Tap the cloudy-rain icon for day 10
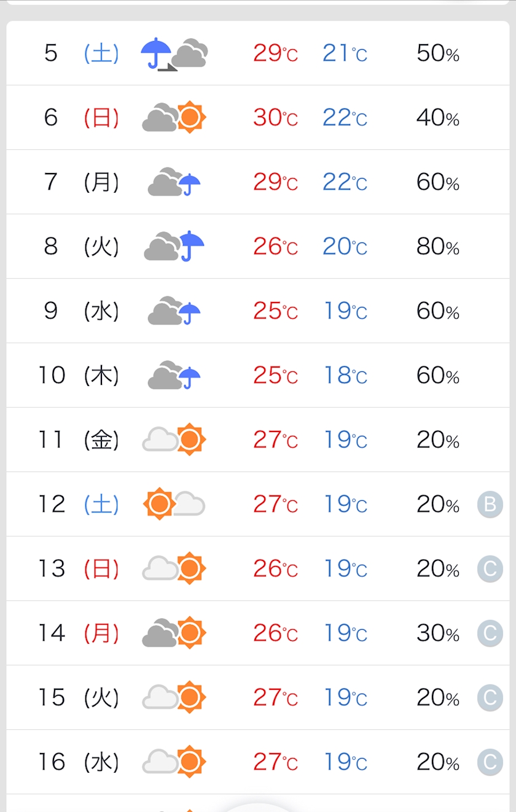 [174, 375]
